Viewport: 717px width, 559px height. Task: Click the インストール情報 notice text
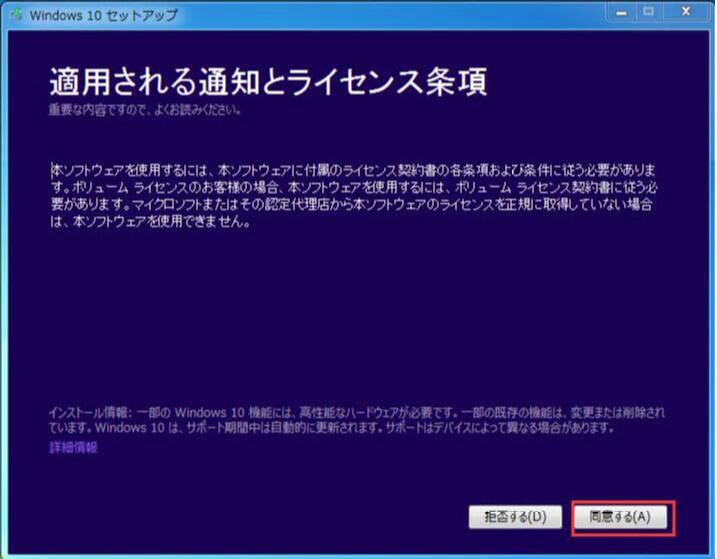click(357, 420)
